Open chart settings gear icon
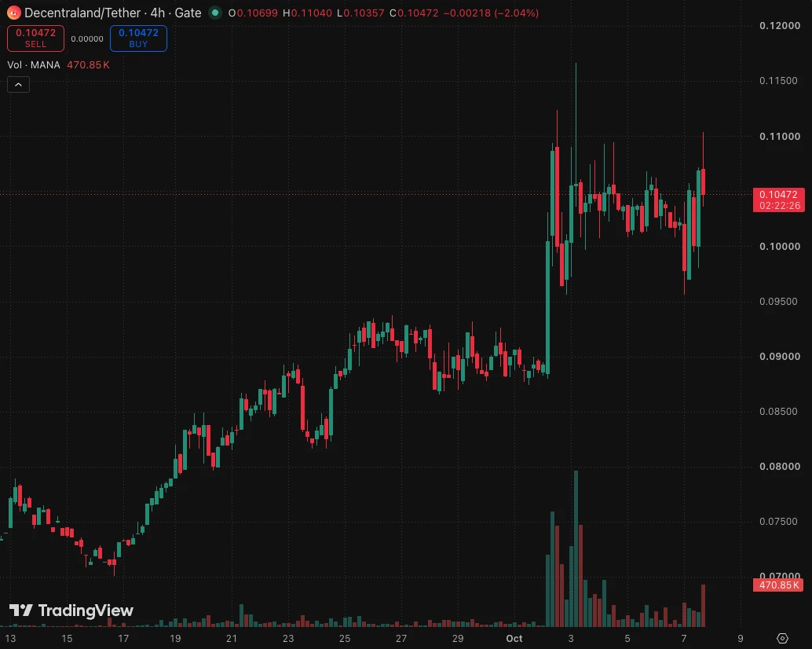 [x=782, y=639]
